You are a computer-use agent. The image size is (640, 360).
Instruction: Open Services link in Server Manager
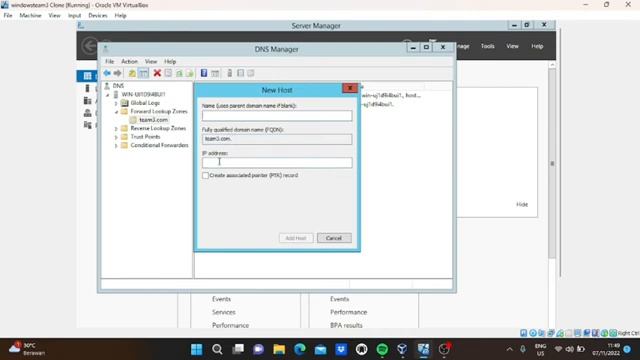click(224, 312)
